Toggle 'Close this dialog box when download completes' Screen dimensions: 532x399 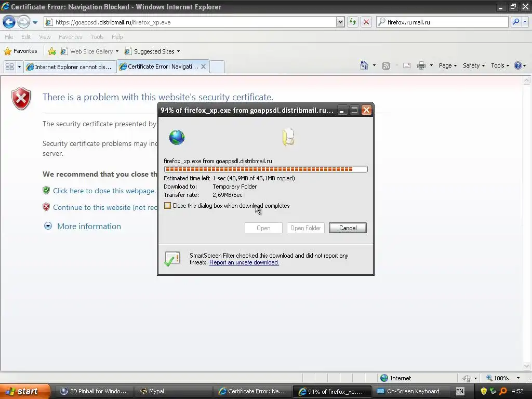pos(167,206)
